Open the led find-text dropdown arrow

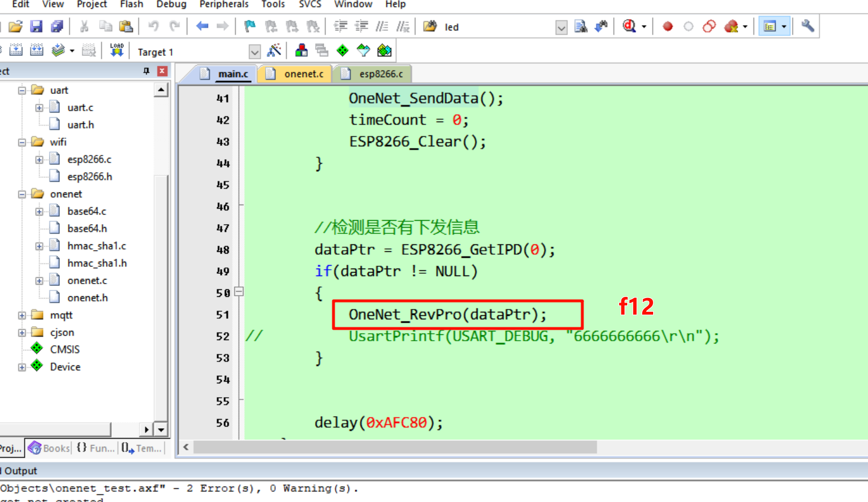click(561, 28)
